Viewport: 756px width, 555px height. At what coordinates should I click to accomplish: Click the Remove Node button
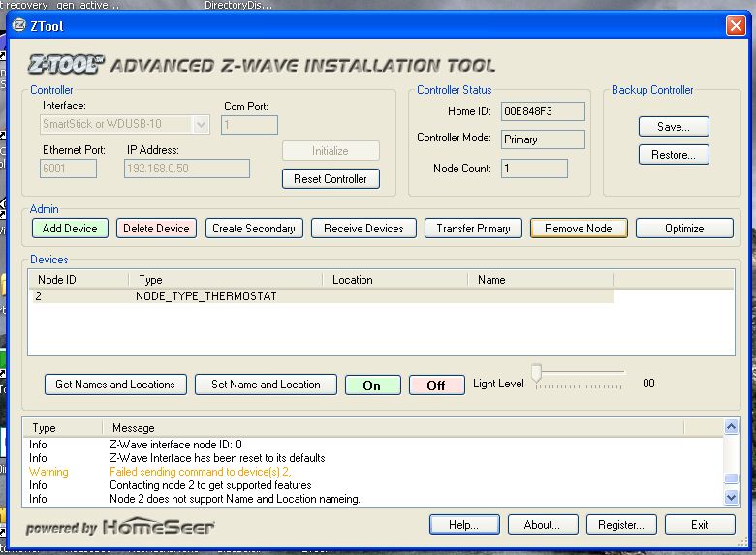coord(579,229)
